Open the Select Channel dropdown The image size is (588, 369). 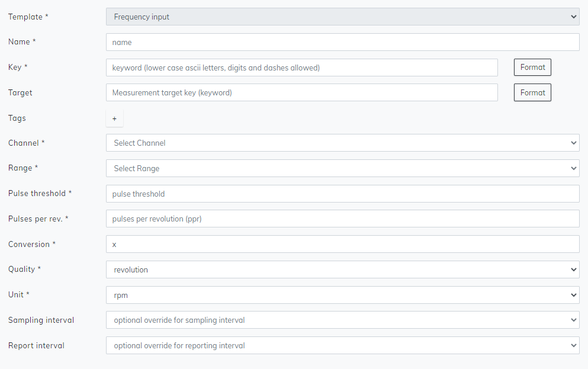(x=342, y=143)
